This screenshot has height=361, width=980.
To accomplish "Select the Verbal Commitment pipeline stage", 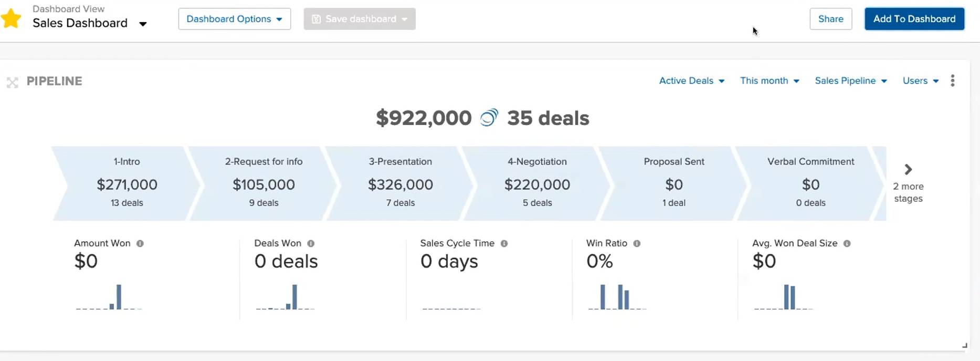I will [x=811, y=183].
